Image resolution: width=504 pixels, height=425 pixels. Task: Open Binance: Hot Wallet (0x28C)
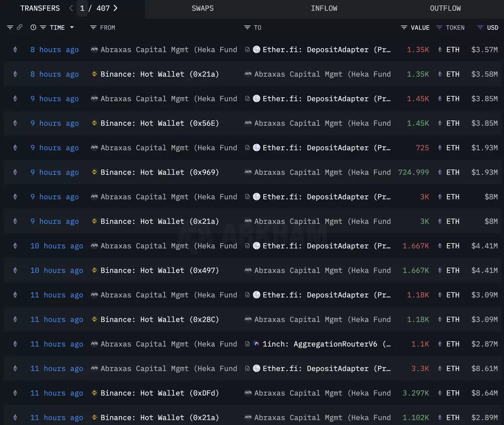tap(160, 319)
